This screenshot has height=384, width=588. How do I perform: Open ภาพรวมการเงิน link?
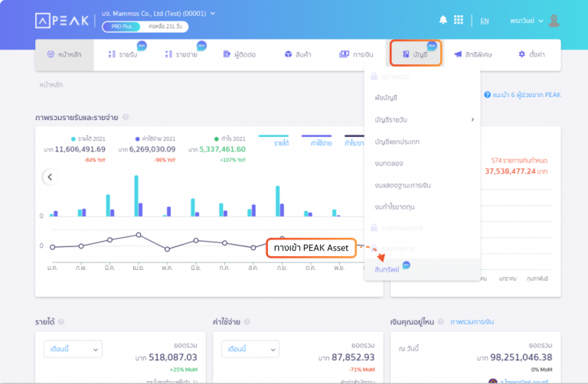pyautogui.click(x=472, y=322)
